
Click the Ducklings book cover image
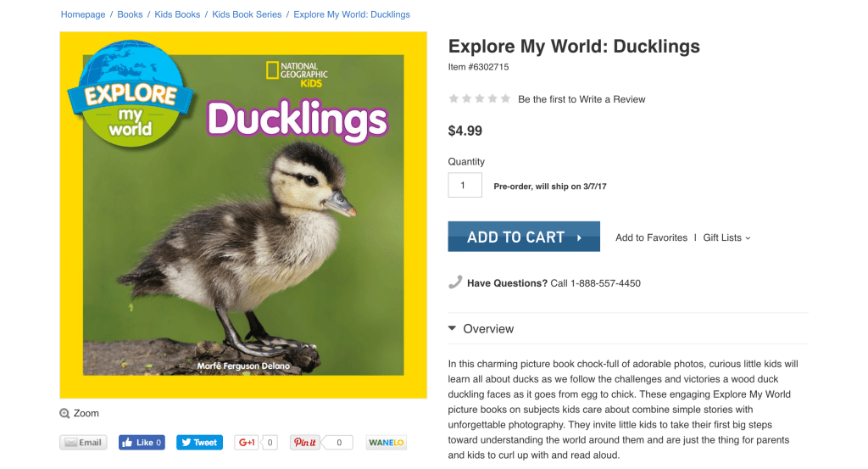[243, 215]
